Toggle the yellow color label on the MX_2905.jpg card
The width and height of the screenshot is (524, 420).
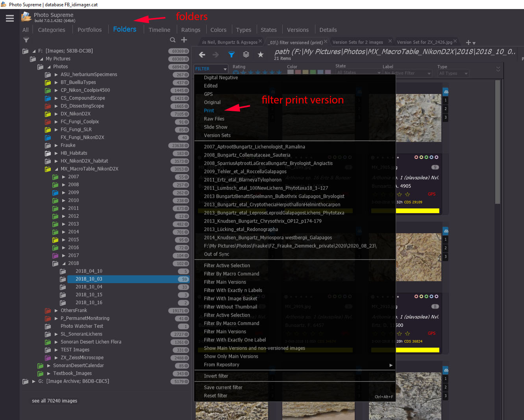pos(421,157)
